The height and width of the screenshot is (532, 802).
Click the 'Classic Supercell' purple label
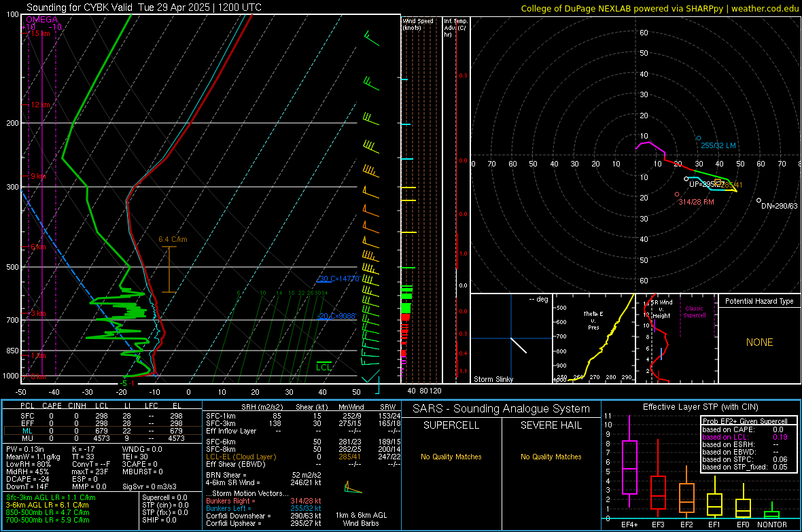tap(694, 312)
